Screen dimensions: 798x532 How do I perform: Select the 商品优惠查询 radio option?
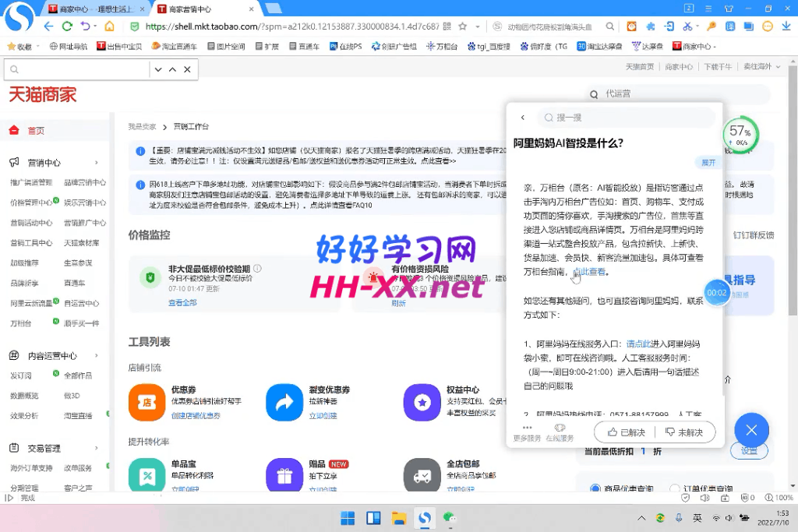(x=595, y=488)
